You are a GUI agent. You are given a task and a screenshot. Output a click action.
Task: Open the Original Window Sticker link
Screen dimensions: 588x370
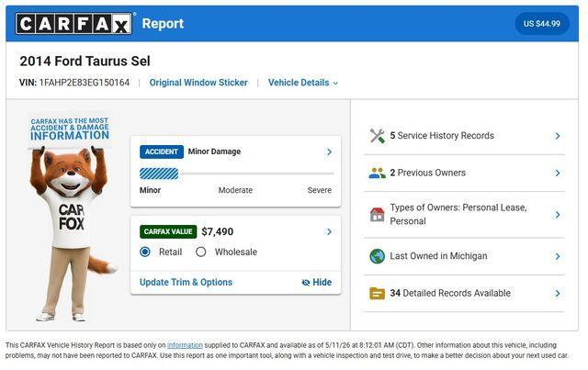click(x=198, y=83)
